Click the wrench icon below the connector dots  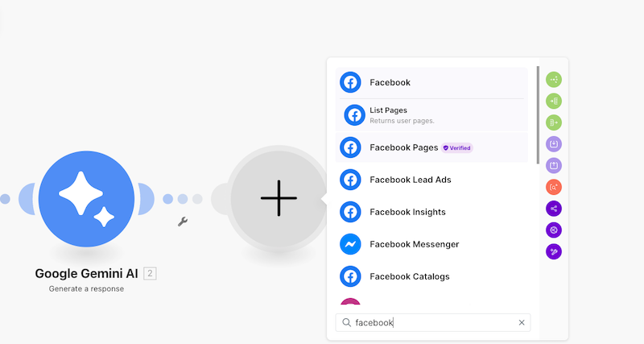pyautogui.click(x=183, y=222)
